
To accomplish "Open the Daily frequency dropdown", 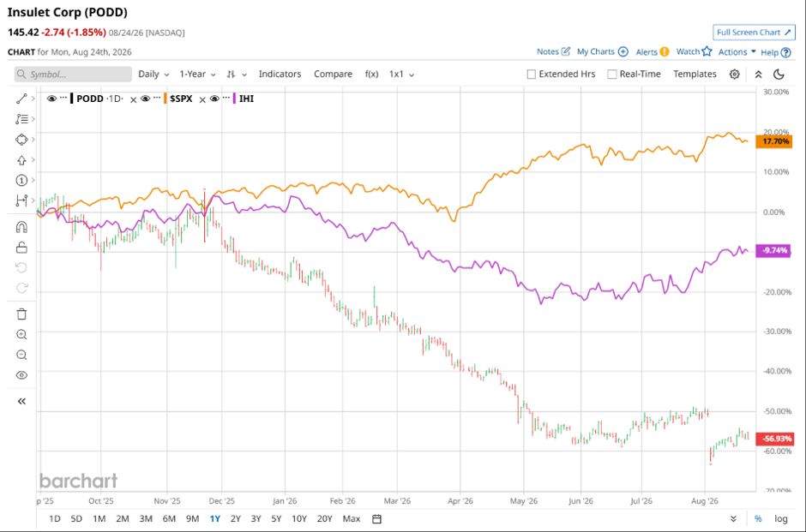I will pyautogui.click(x=153, y=75).
